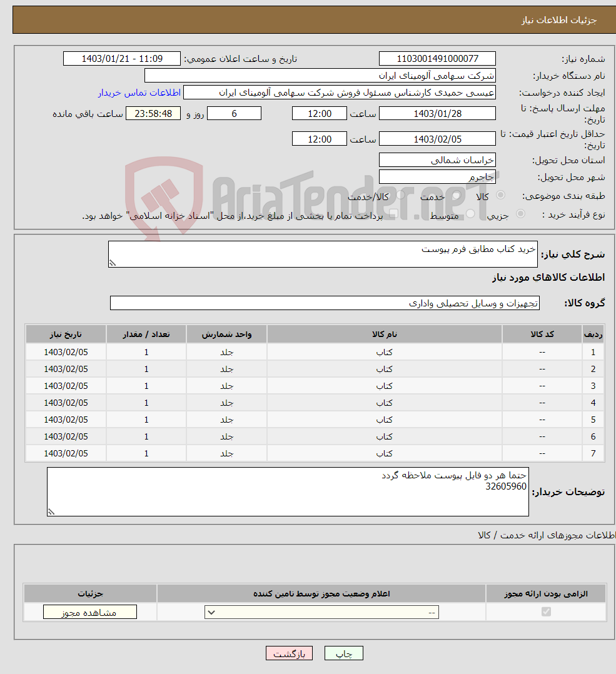Image resolution: width=616 pixels, height=674 pixels.
Task: Click the جزئیات اطلاعات نیاز page title
Action: [x=559, y=20]
